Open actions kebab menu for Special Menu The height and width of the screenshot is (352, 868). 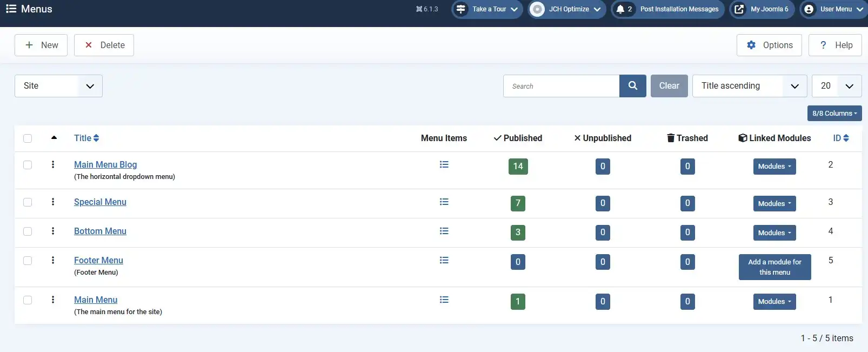pos(53,202)
